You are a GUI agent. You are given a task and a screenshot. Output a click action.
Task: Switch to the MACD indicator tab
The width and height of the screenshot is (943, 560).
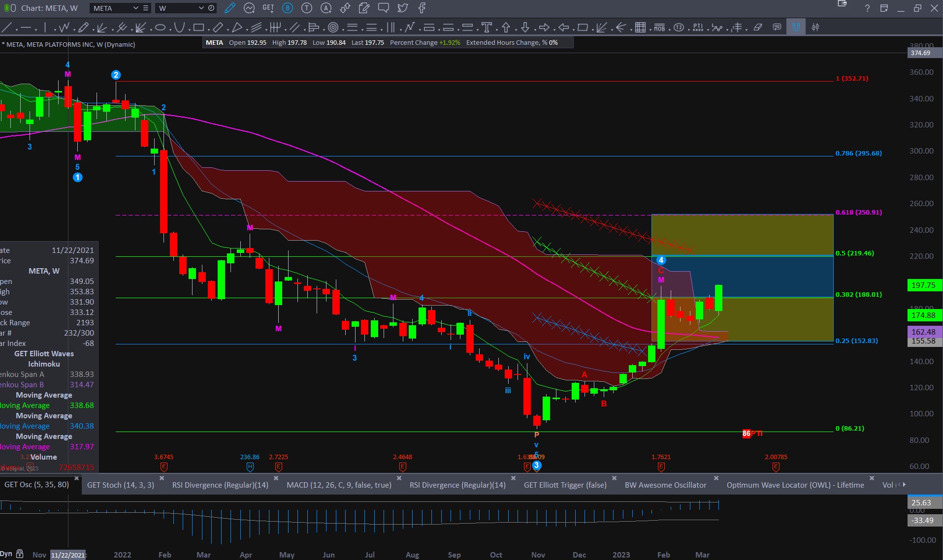point(339,485)
